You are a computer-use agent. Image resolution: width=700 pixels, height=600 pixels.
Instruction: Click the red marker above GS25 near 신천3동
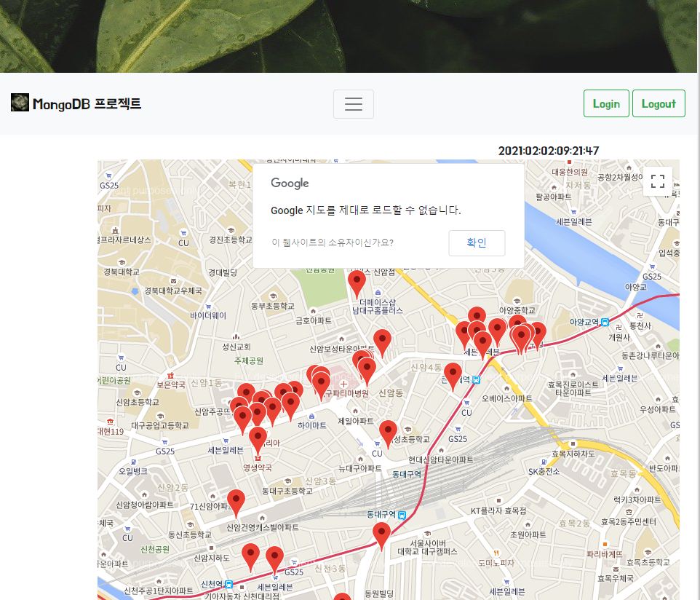click(x=274, y=560)
